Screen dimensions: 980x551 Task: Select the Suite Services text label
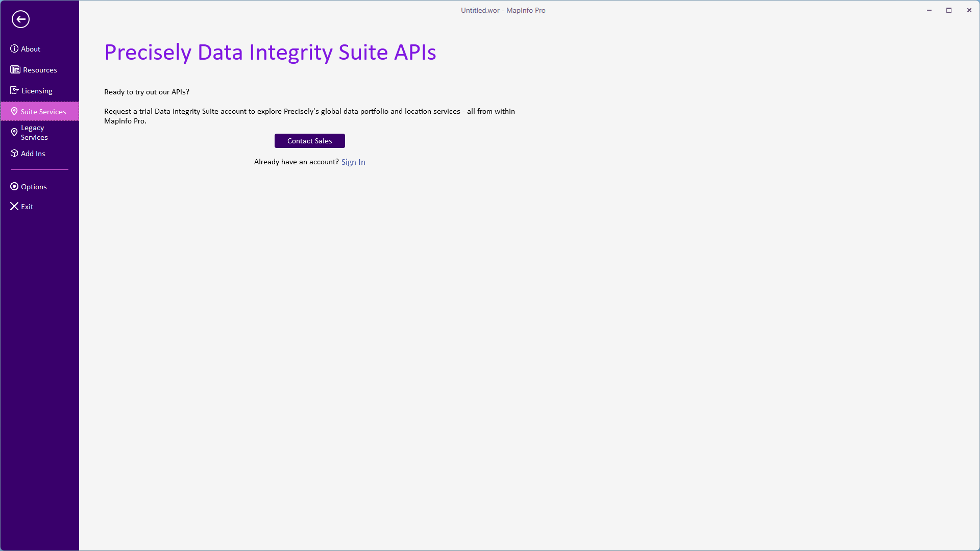pos(43,112)
